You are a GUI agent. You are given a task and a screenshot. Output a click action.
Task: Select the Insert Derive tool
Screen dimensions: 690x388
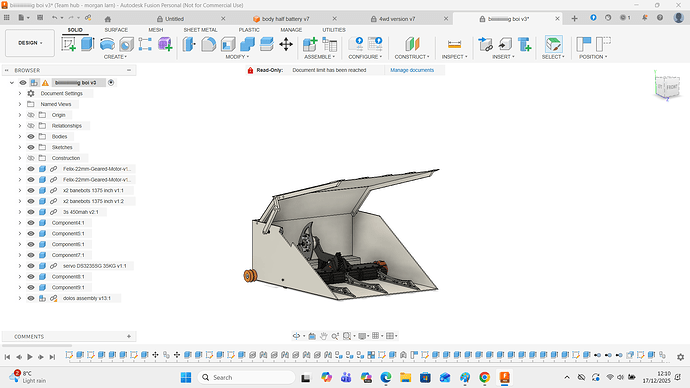point(485,44)
